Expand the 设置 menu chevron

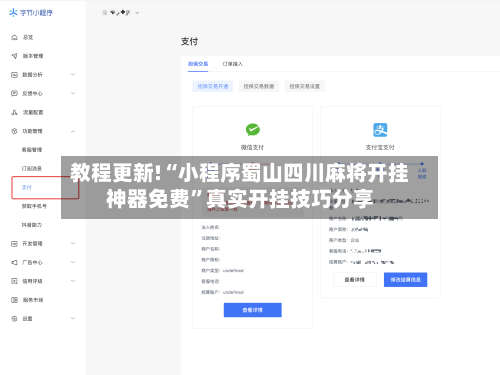point(73,319)
